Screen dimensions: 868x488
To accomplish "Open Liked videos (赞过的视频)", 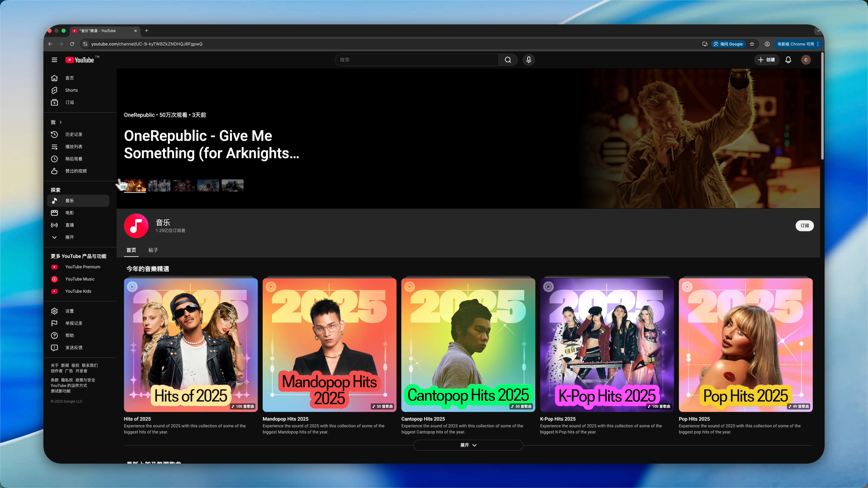I will coord(75,171).
